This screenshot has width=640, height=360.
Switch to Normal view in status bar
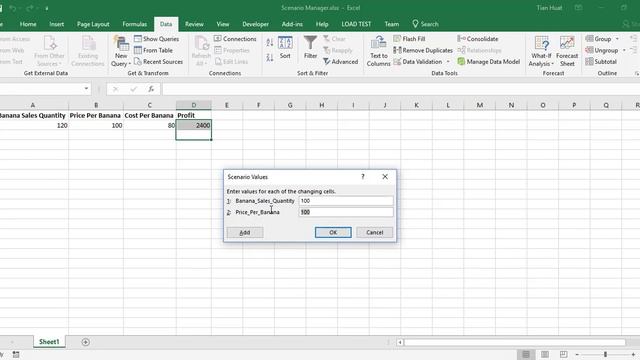(526, 354)
